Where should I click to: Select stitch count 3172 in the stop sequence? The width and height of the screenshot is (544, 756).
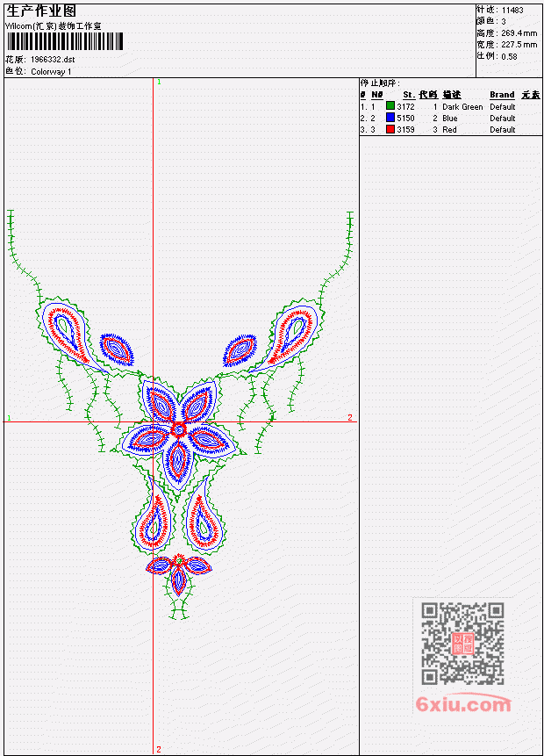[405, 106]
